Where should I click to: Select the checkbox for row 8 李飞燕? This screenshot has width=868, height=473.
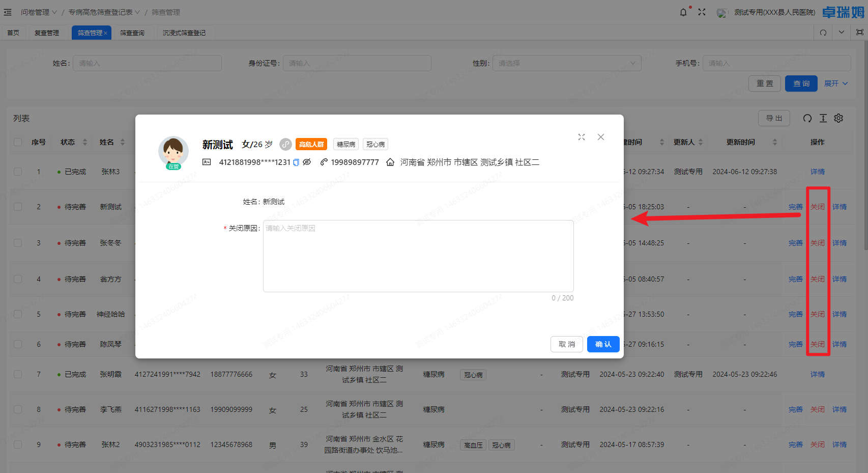(x=18, y=409)
